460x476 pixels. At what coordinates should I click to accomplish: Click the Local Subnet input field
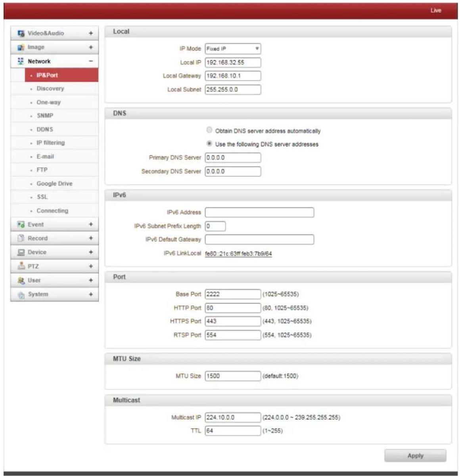pyautogui.click(x=233, y=90)
